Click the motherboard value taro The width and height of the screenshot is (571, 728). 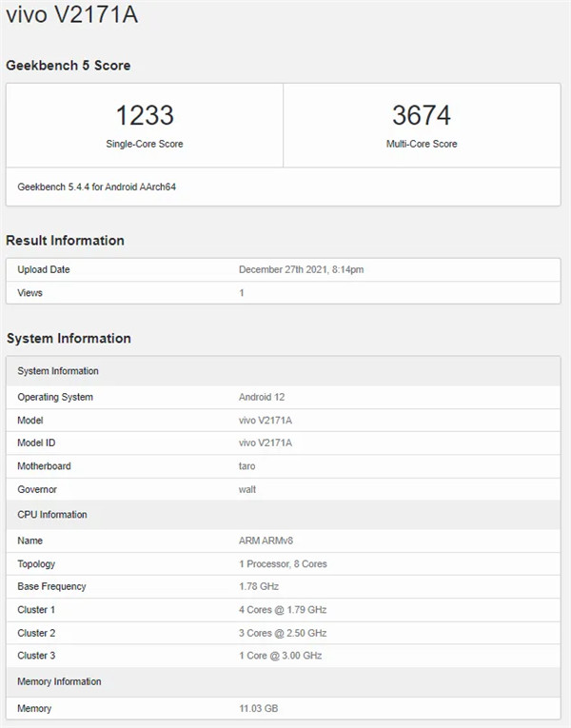click(x=247, y=466)
